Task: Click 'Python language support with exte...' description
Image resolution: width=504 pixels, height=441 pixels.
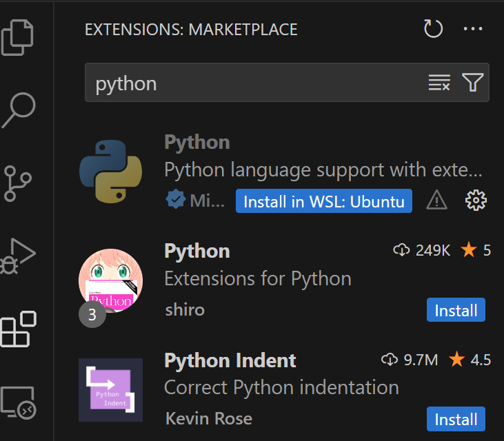Action: (323, 170)
